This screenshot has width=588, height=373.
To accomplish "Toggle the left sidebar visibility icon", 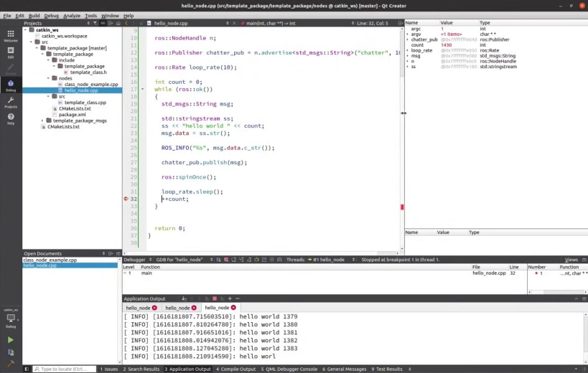I will [x=27, y=369].
